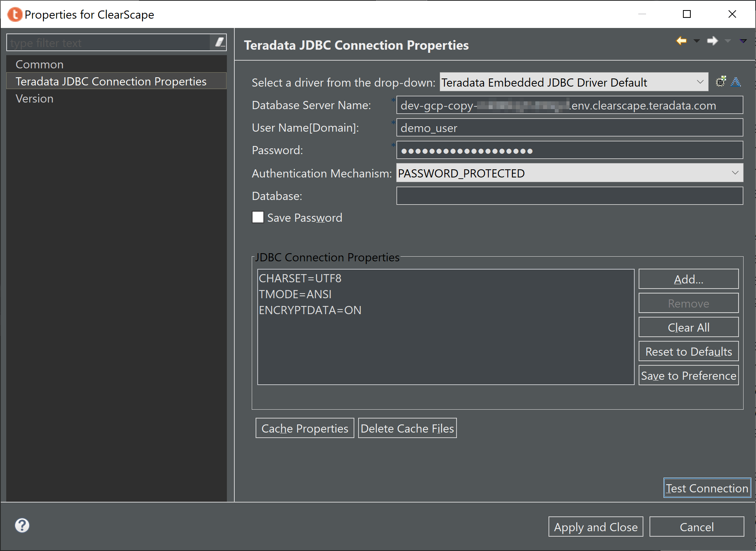Open the back history dropdown arrow

(697, 41)
